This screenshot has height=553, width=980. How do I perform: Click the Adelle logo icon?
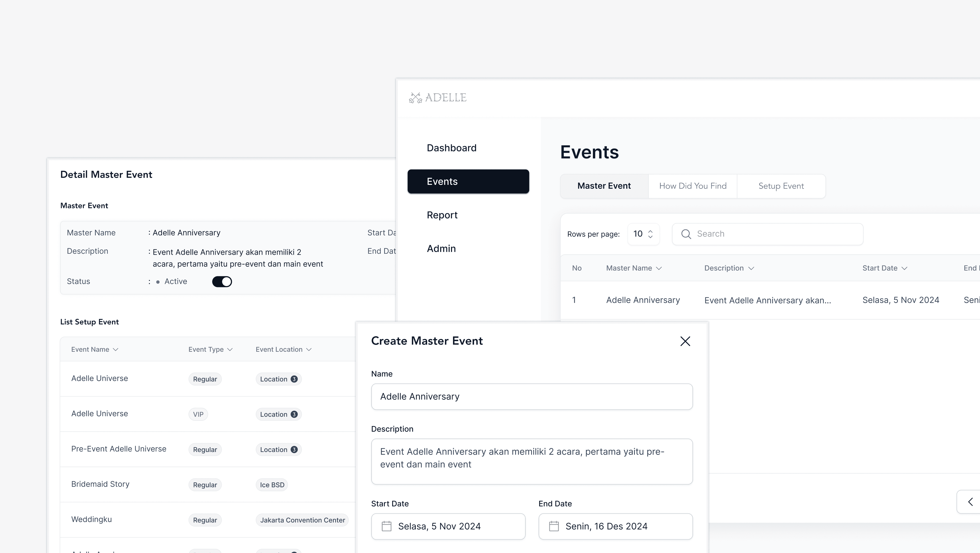pyautogui.click(x=416, y=98)
